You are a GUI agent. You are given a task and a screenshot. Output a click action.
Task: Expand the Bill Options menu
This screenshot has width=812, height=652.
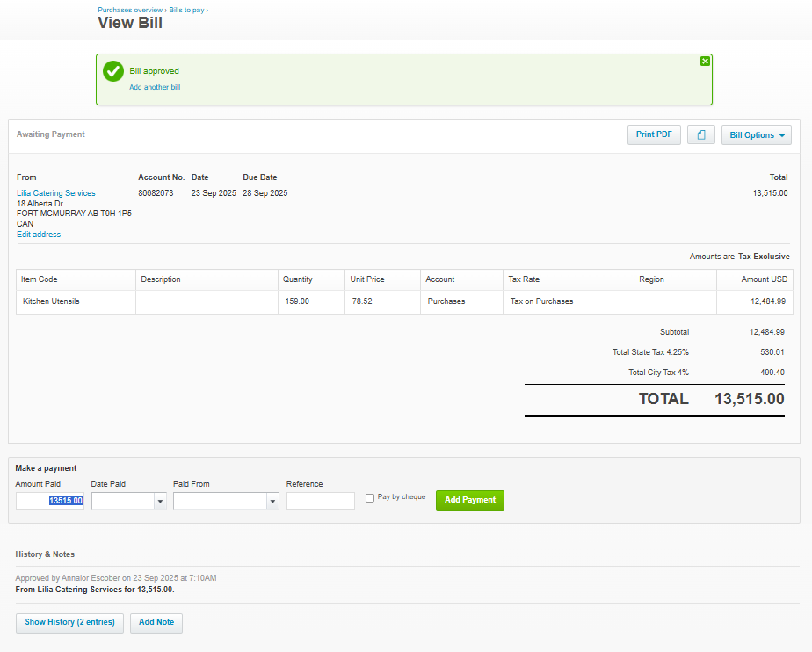point(757,135)
